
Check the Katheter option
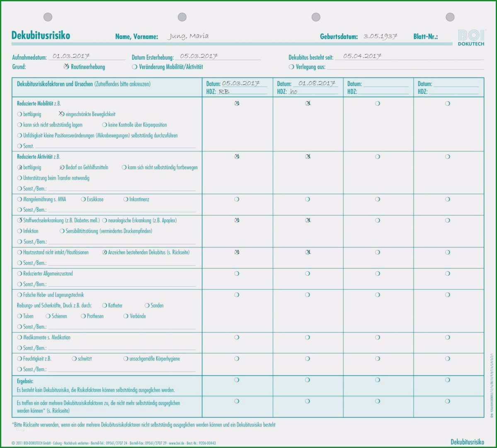pos(104,306)
